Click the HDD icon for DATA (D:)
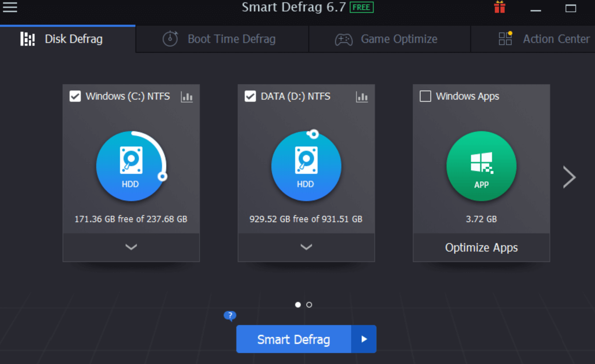This screenshot has width=595, height=364. (306, 166)
